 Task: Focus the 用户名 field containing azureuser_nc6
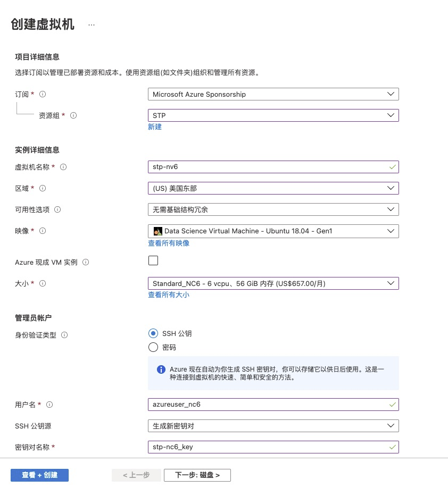273,405
